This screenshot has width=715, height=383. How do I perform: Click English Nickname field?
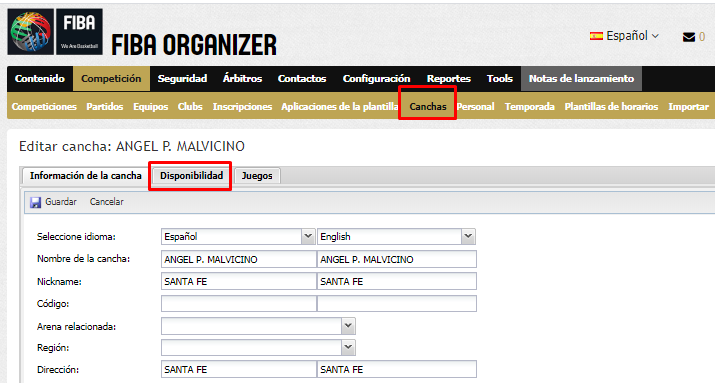[397, 281]
